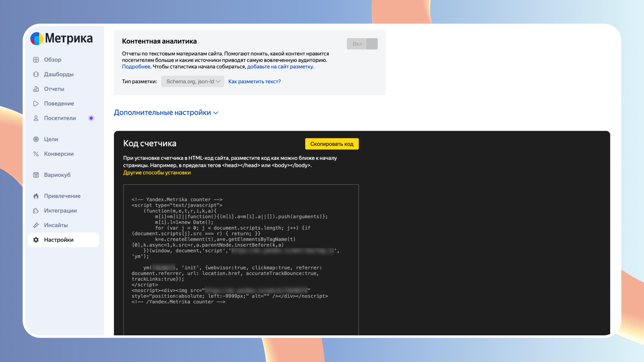Click the Тип разметки: label
Screen dimensions: 644x362
coord(140,81)
